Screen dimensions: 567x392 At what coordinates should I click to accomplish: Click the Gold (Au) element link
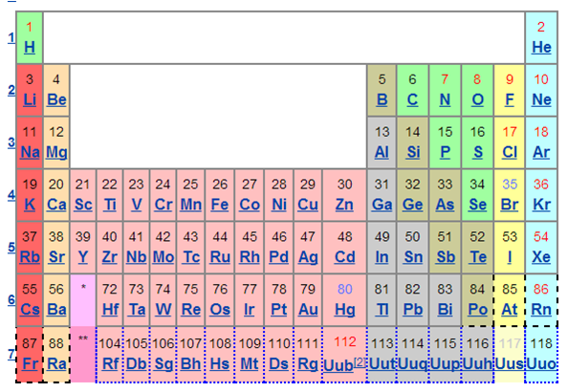(308, 310)
